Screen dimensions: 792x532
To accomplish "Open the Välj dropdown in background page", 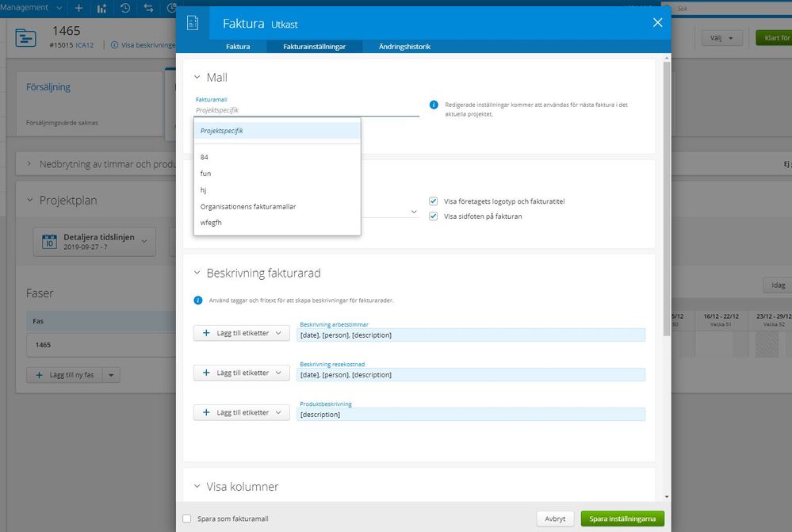I will click(721, 38).
